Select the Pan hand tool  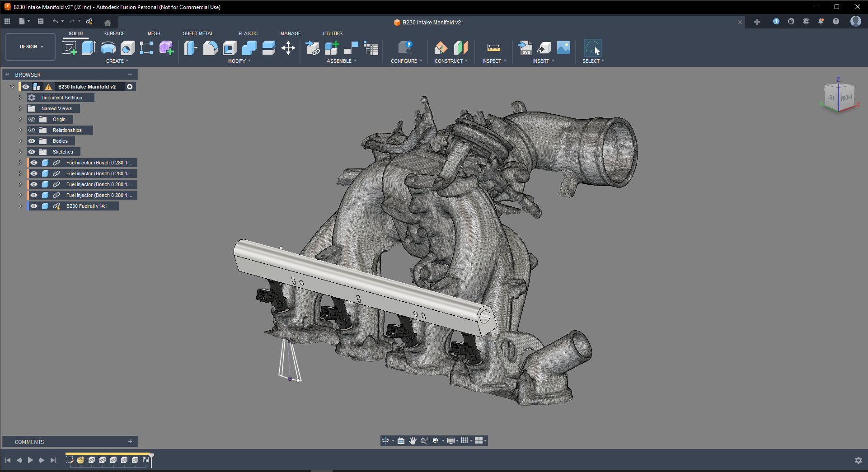[x=413, y=440]
